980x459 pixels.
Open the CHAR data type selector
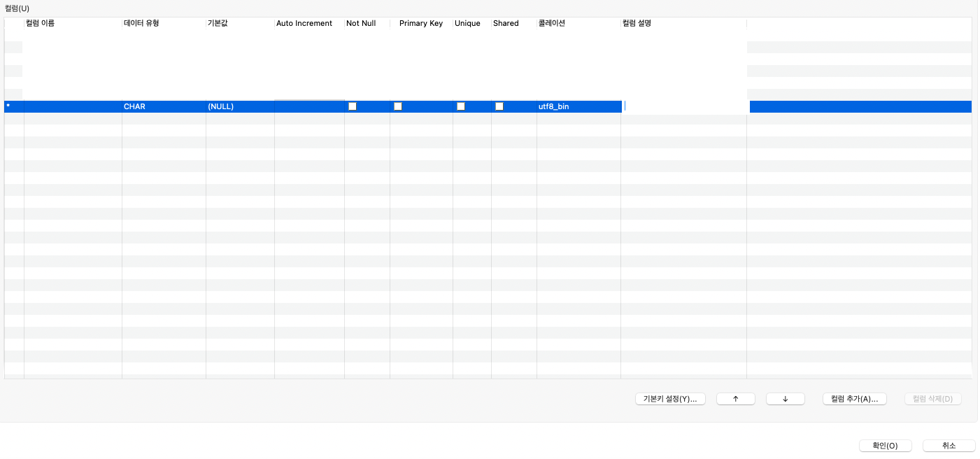click(163, 106)
